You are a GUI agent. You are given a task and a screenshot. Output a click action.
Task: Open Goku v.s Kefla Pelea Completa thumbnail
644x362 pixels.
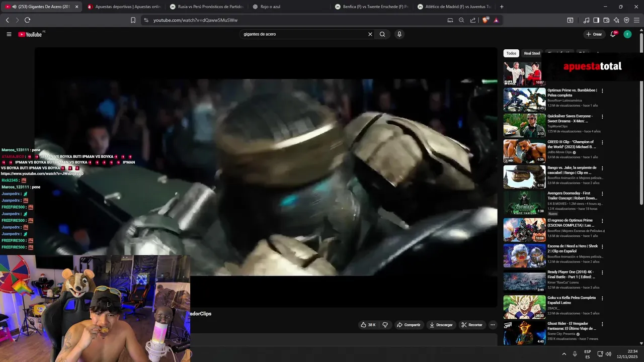[525, 307]
